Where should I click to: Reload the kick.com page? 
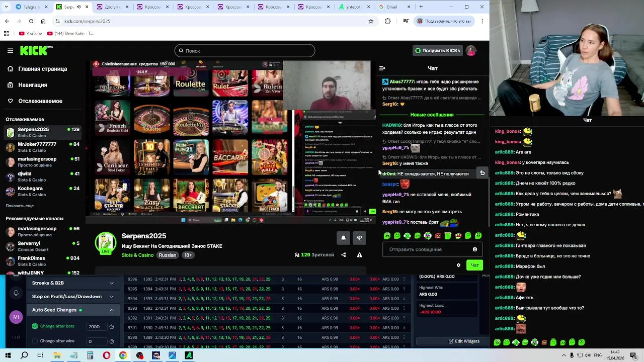click(x=31, y=21)
